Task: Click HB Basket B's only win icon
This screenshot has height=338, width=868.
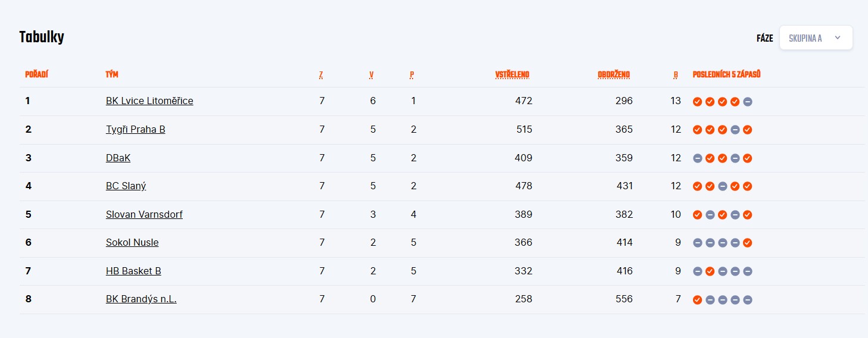Action: 710,271
